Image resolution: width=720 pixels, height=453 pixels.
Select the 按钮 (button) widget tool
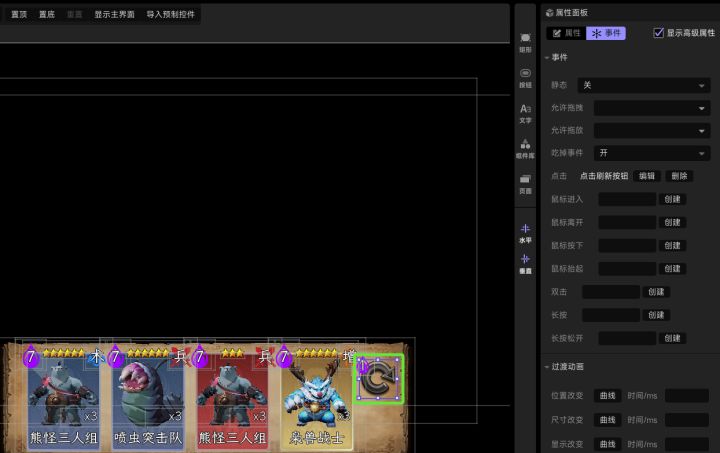coord(525,78)
